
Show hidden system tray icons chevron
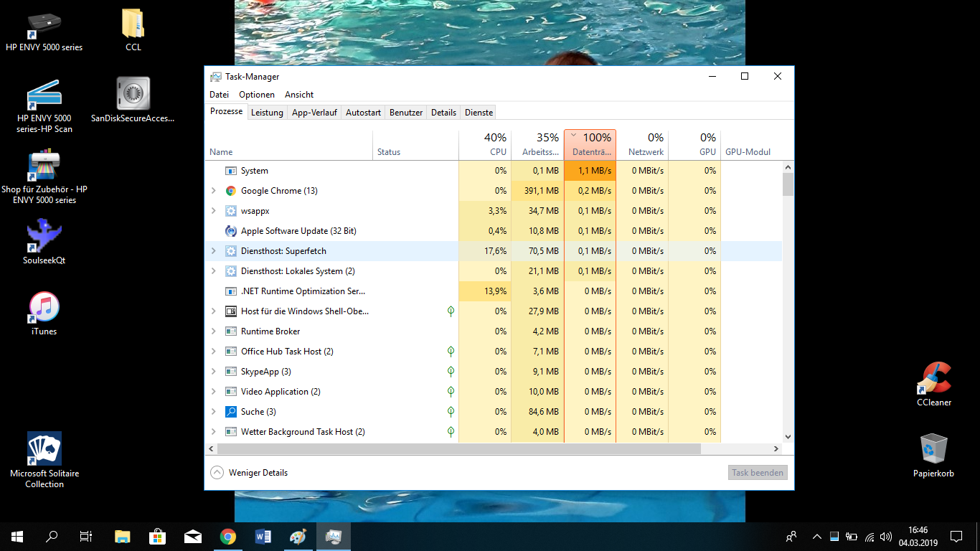(x=816, y=537)
